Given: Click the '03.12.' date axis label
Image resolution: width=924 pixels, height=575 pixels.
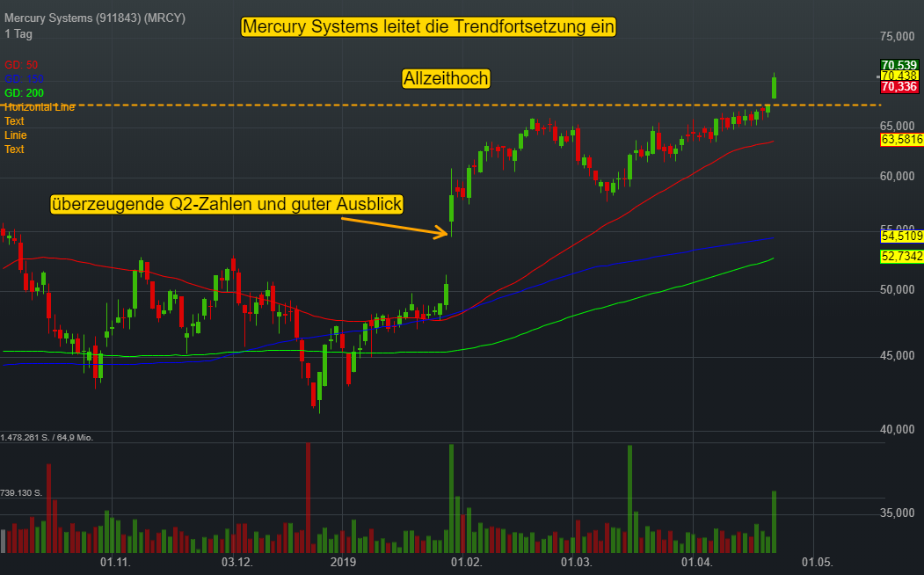Looking at the screenshot, I should click(236, 562).
